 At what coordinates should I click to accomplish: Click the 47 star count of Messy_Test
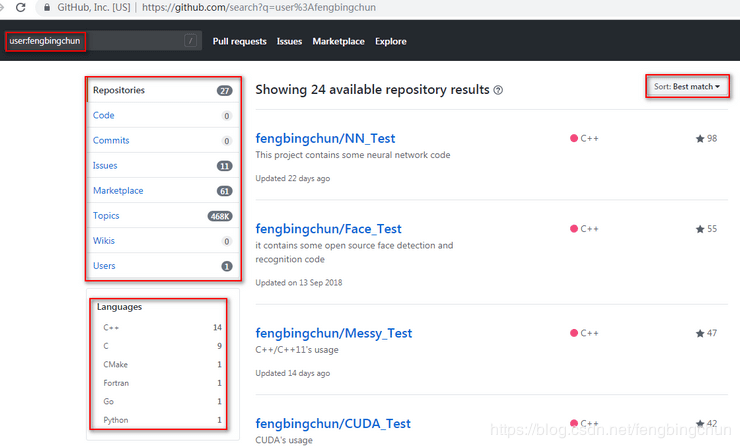tap(712, 333)
